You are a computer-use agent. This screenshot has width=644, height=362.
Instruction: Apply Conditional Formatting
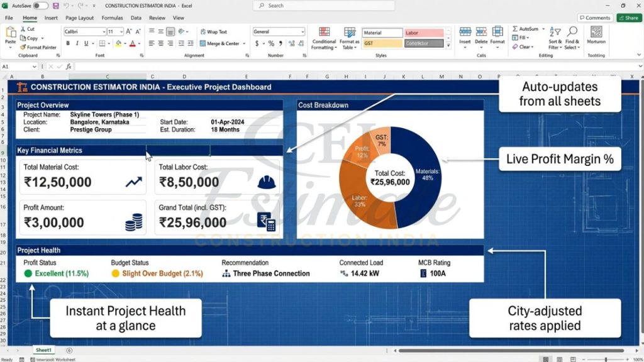(324, 39)
